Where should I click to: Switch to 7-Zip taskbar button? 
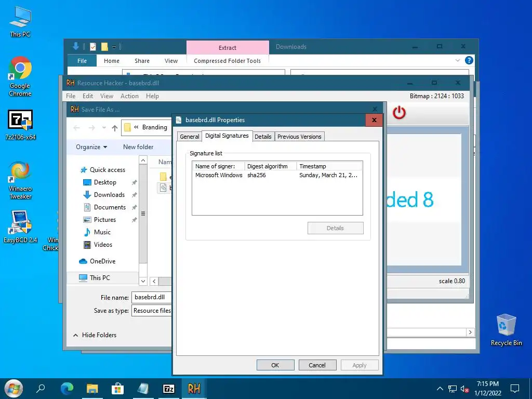pos(169,389)
